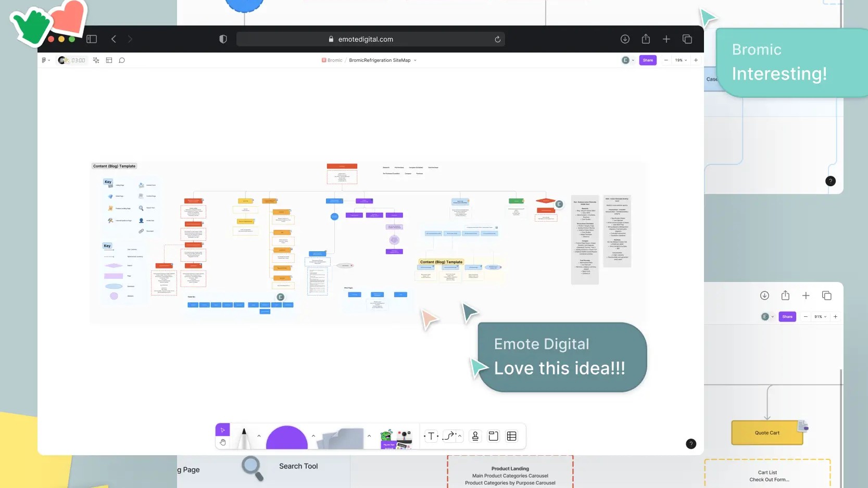Click the help question mark in the front window

click(691, 444)
